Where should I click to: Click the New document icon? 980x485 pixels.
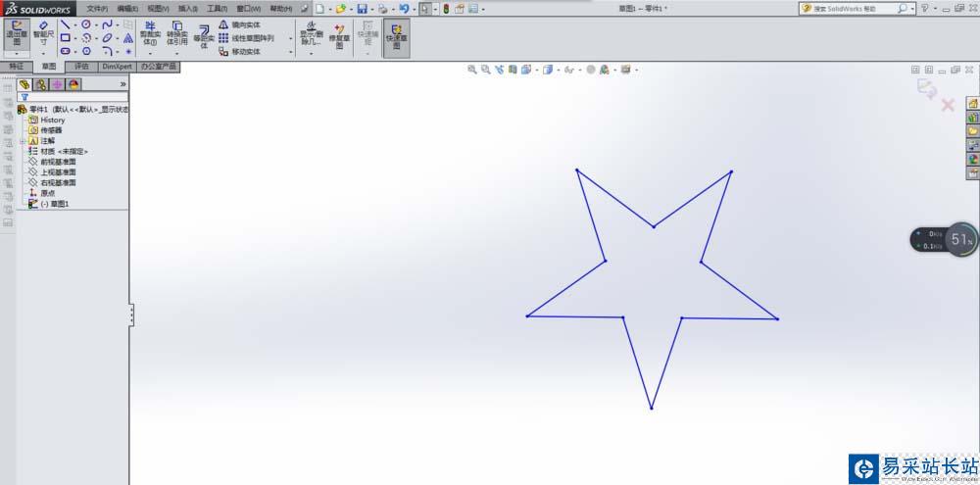320,9
